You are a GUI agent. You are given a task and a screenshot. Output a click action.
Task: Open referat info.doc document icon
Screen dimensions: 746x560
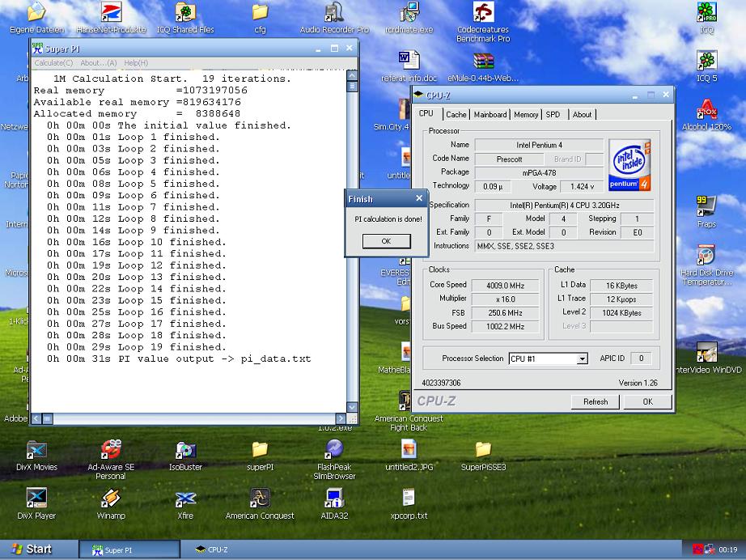(x=409, y=66)
